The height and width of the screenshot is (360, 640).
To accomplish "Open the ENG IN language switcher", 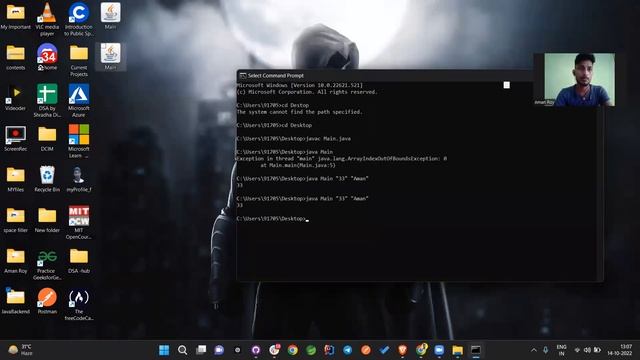I will pos(562,350).
